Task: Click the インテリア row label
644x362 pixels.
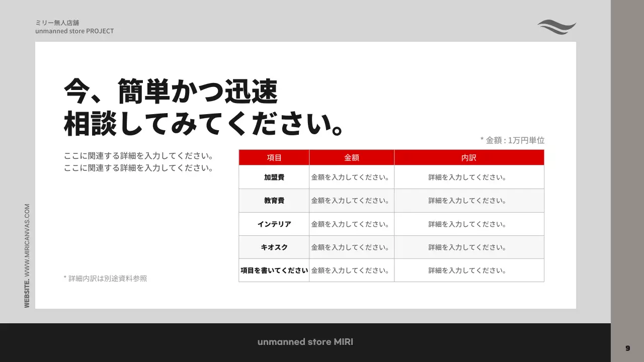Action: click(x=274, y=224)
